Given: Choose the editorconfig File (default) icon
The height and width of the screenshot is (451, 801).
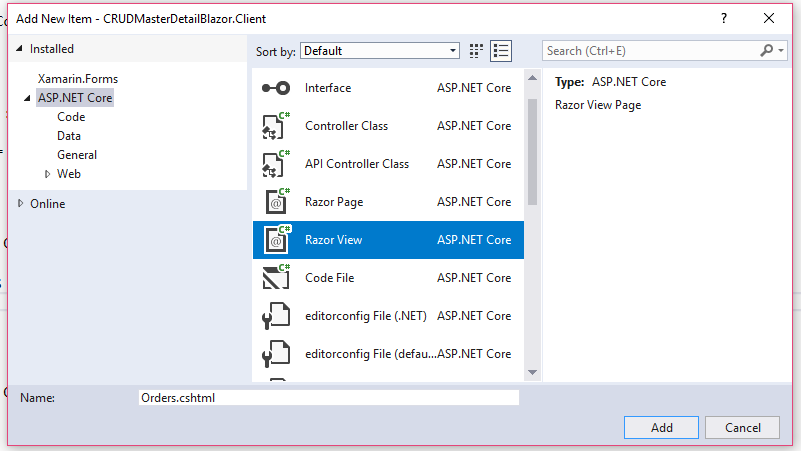Looking at the screenshot, I should click(276, 353).
